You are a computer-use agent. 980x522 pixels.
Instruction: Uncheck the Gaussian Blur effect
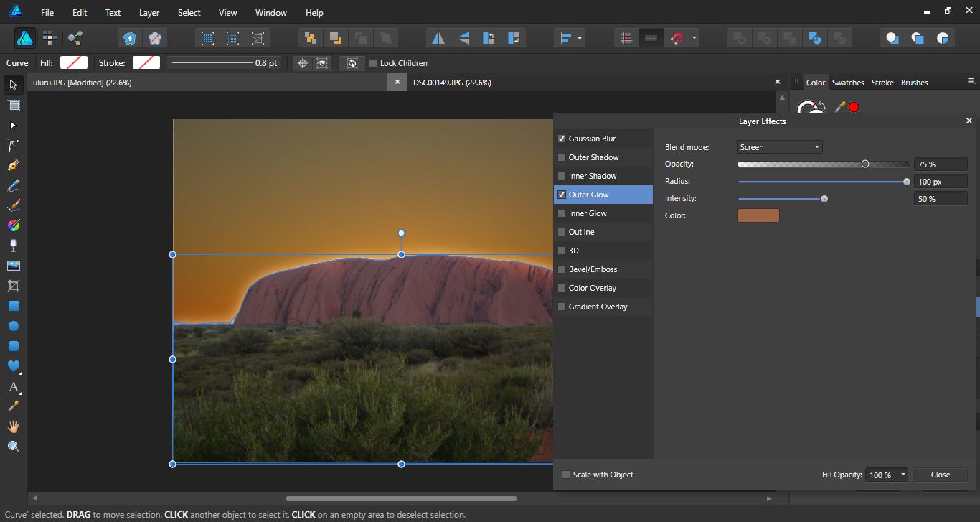(x=562, y=139)
